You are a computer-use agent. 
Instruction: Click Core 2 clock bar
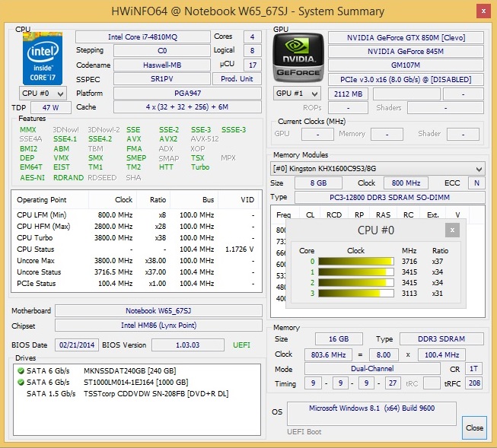(356, 283)
